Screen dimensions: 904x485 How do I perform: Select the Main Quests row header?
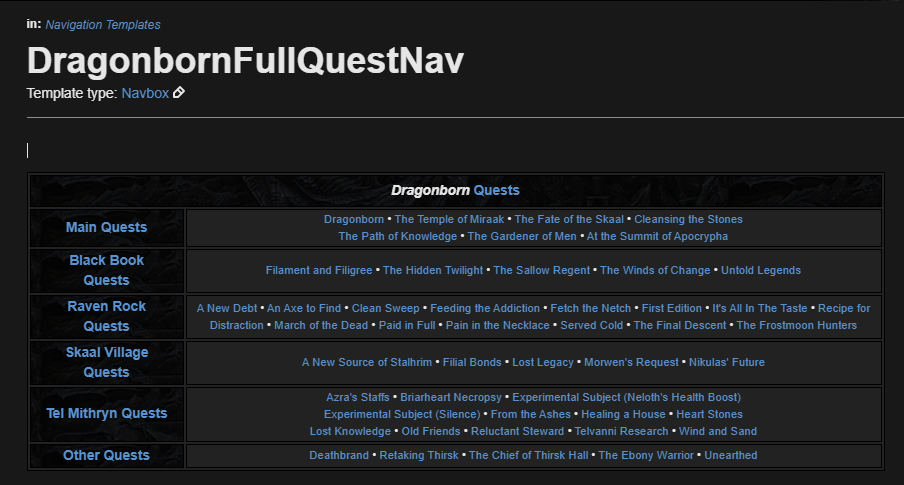tap(107, 227)
